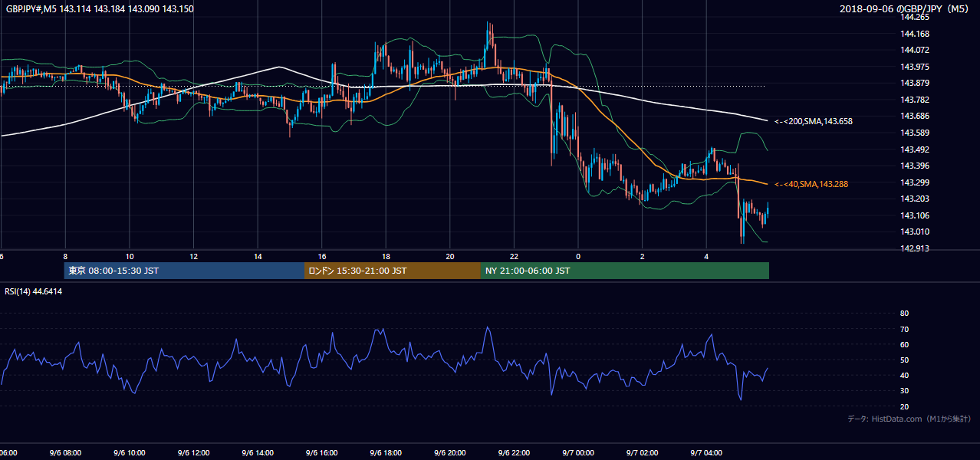Click RSI scale value 60
The height and width of the screenshot is (460, 980).
tap(904, 344)
